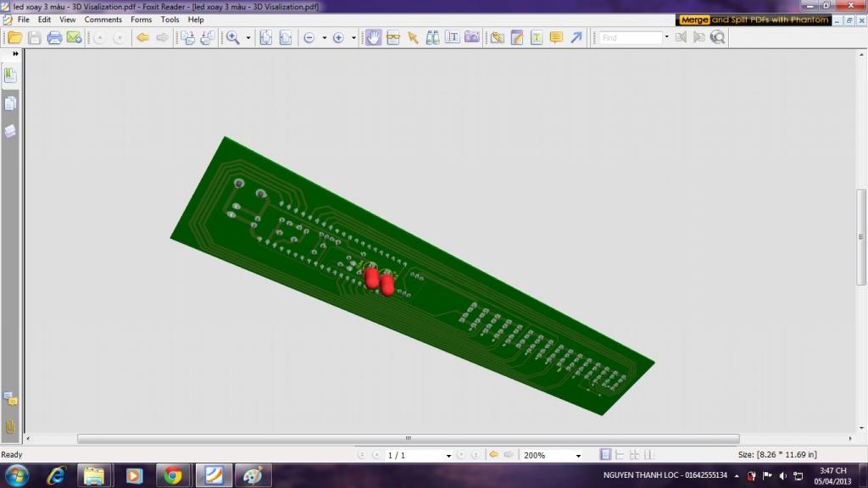Image resolution: width=868 pixels, height=488 pixels.
Task: Enable continuous page layout mode
Action: pyautogui.click(x=620, y=455)
